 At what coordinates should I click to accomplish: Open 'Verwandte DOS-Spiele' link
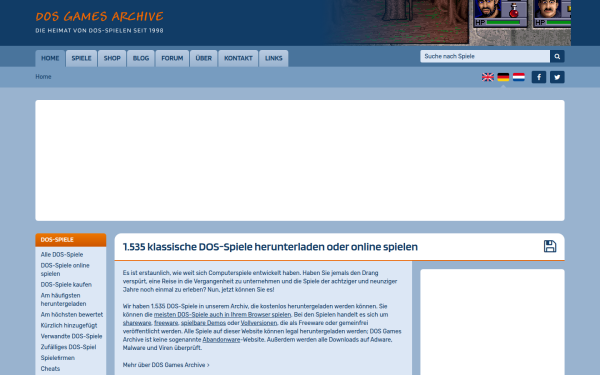pyautogui.click(x=72, y=336)
